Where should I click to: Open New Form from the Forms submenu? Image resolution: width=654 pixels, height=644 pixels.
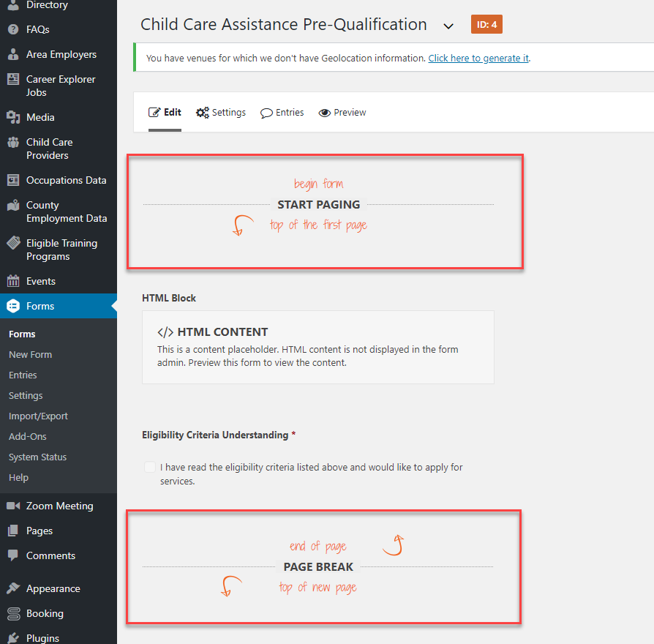tap(30, 354)
